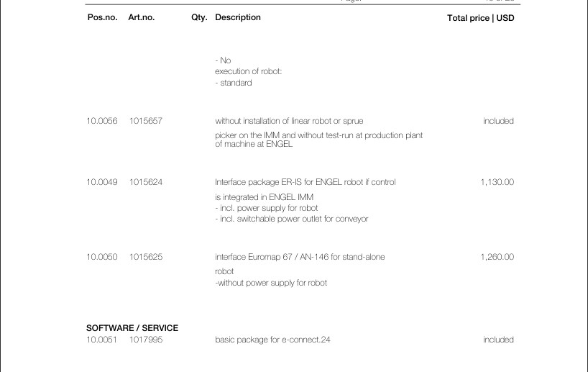Click article number 1015624
588x372 pixels.
click(x=146, y=182)
